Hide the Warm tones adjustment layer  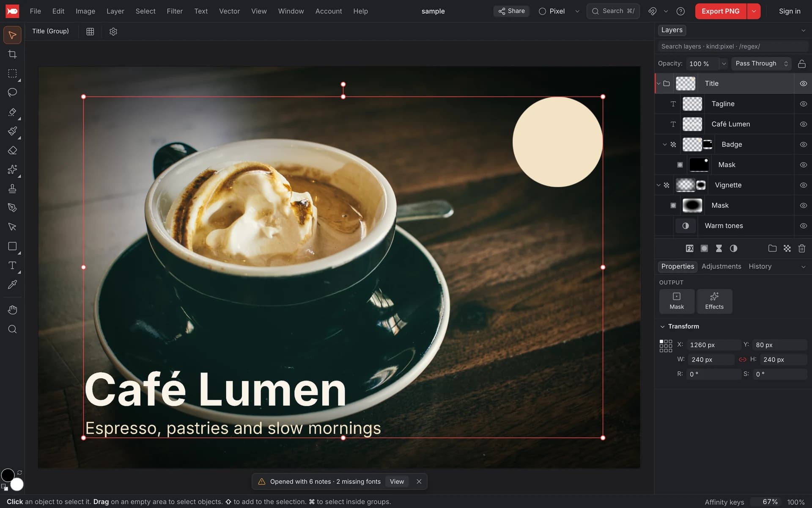click(x=803, y=226)
